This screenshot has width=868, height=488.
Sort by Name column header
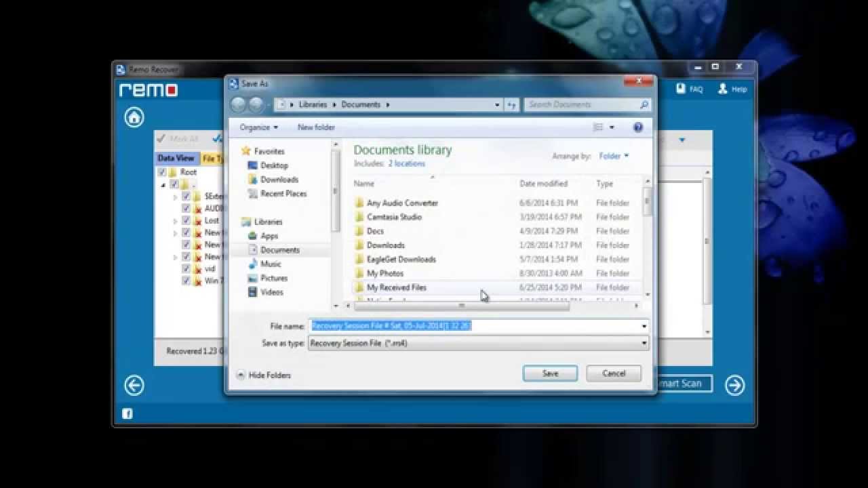click(x=364, y=184)
